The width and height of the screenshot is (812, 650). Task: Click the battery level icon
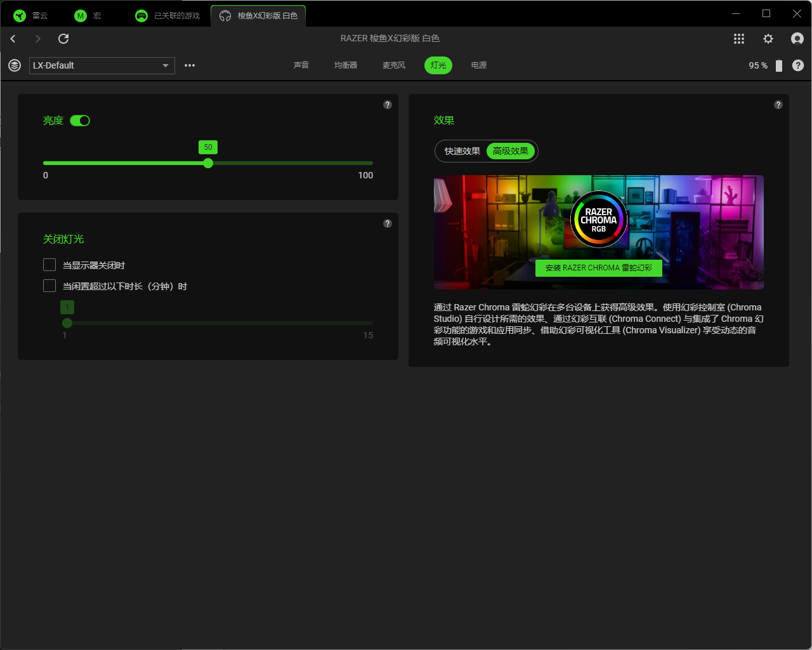point(779,65)
